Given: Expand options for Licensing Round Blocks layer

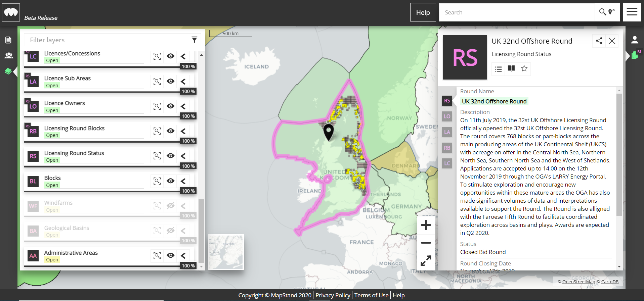Looking at the screenshot, I should tap(183, 131).
